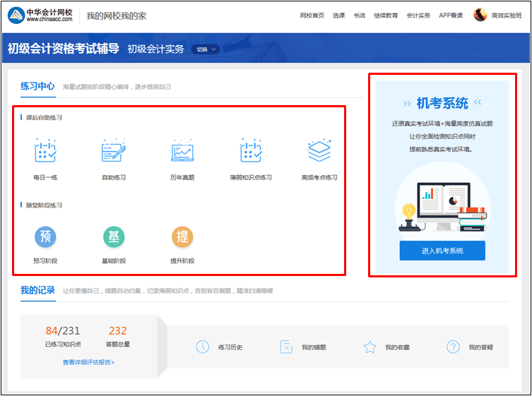This screenshot has width=532, height=396.
Task: Open 继续教育 in top navigation
Action: point(386,16)
